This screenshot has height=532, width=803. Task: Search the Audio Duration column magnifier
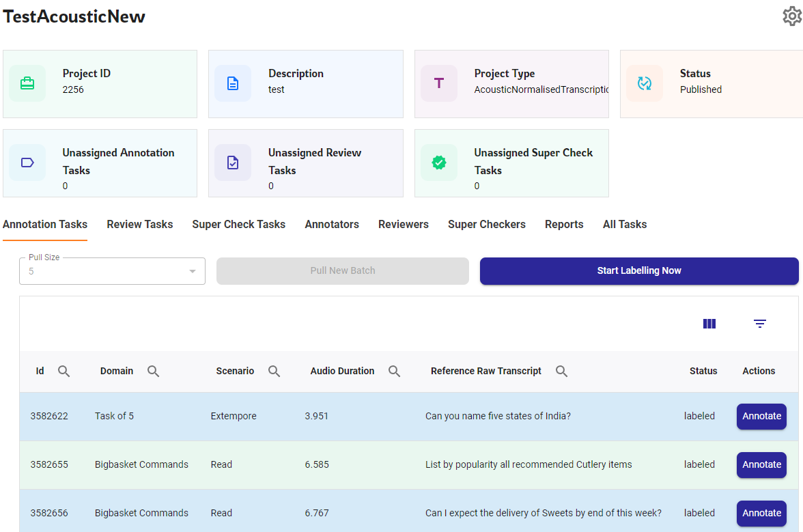point(395,372)
